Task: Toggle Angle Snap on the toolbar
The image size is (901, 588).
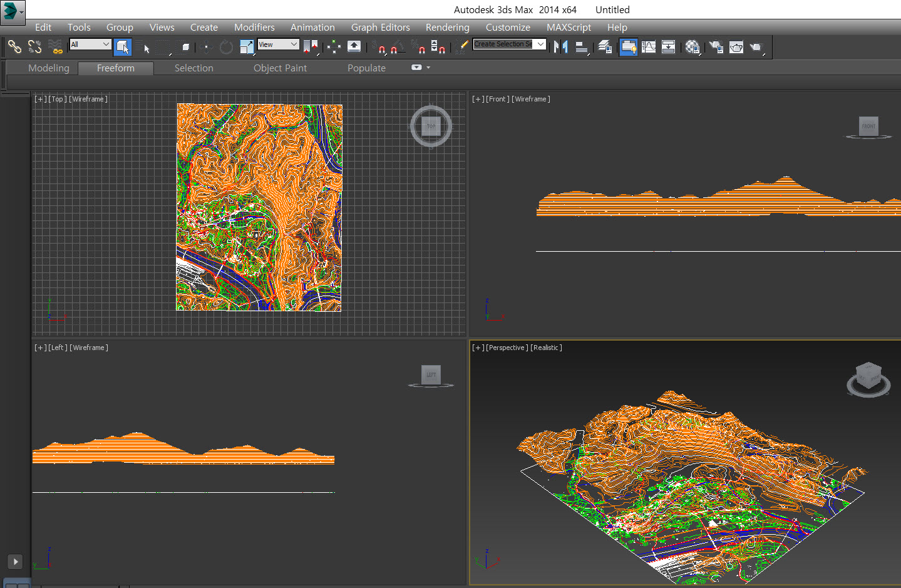Action: [x=397, y=47]
